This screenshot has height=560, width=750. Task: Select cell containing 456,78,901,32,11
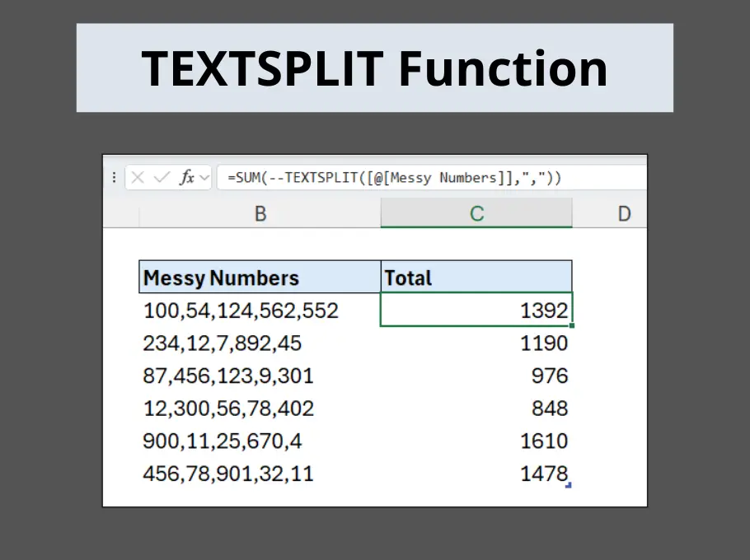click(260, 473)
